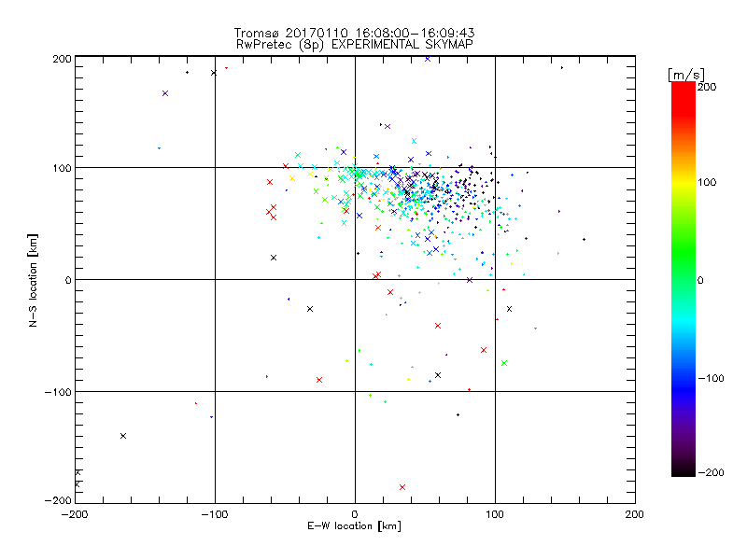This screenshot has width=747, height=560.
Task: Click the velocity colorbar gradient strip
Action: tap(684, 279)
